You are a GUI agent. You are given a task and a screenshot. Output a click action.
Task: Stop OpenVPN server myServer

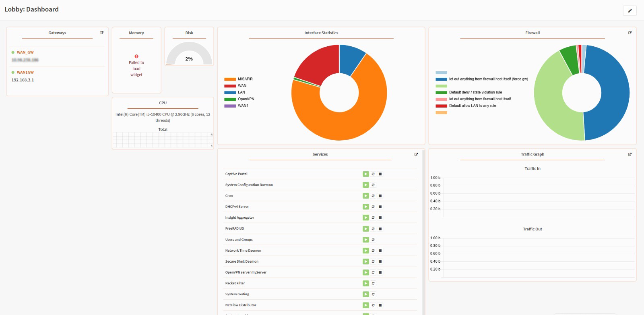point(380,272)
